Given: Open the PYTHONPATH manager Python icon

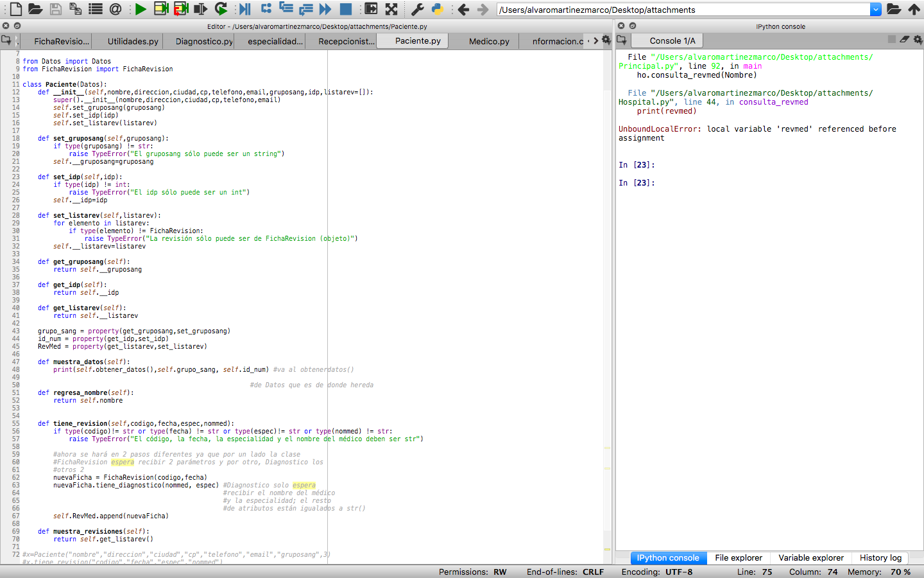Looking at the screenshot, I should coord(438,9).
